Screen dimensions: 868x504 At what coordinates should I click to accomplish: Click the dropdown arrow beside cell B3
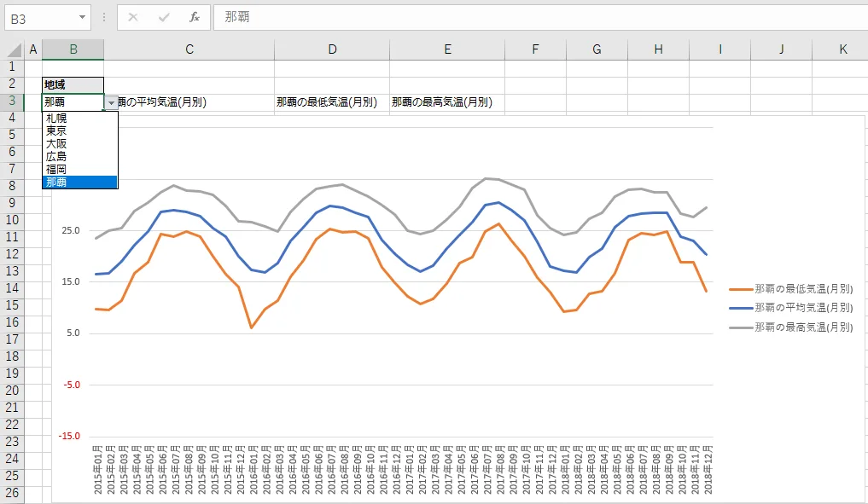point(111,102)
